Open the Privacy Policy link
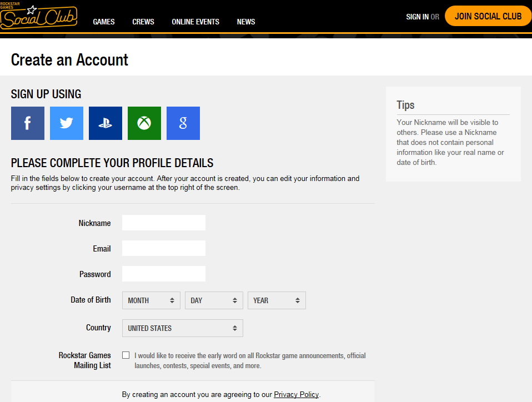 pyautogui.click(x=296, y=395)
